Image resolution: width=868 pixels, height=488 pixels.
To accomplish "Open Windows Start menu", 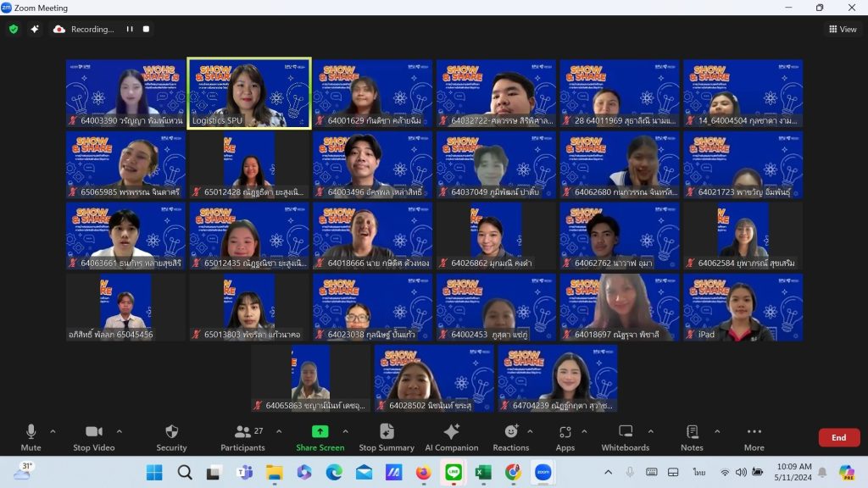I will coord(154,473).
